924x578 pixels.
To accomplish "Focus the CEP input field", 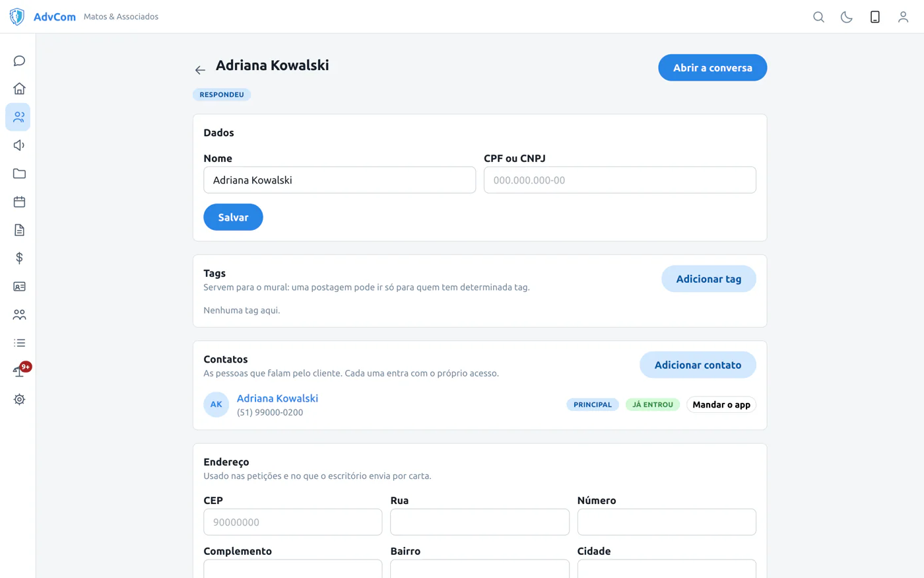I will pos(292,522).
